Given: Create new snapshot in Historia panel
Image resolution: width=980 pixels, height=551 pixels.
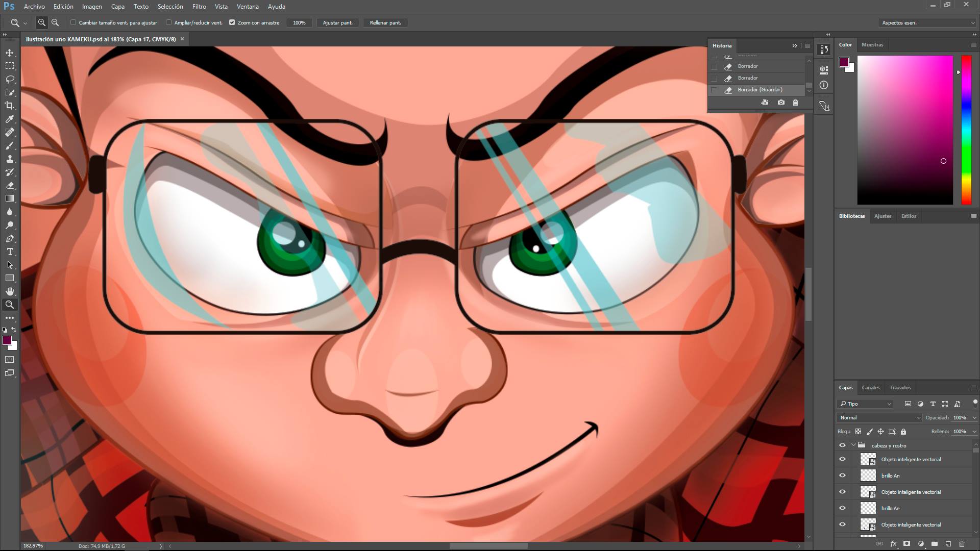Looking at the screenshot, I should [x=781, y=103].
